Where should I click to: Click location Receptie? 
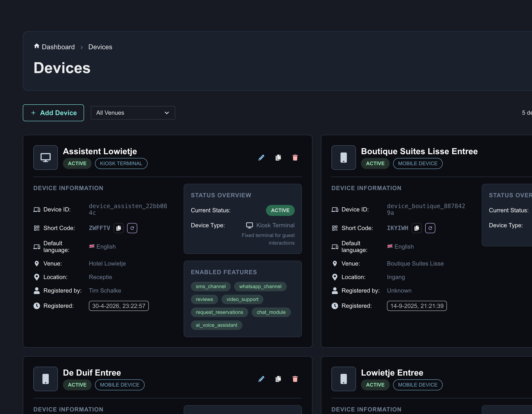100,277
